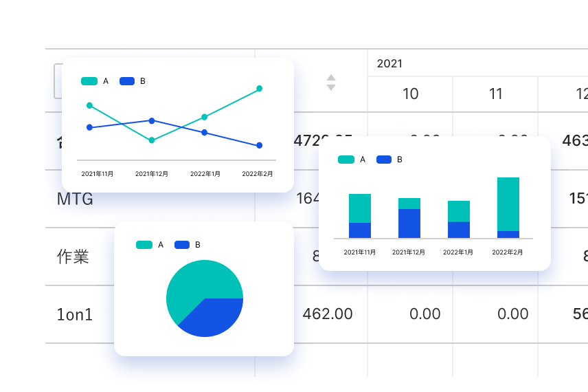Click blue B swatch in bar chart legend
Screen dimensions: 588x392
383,160
